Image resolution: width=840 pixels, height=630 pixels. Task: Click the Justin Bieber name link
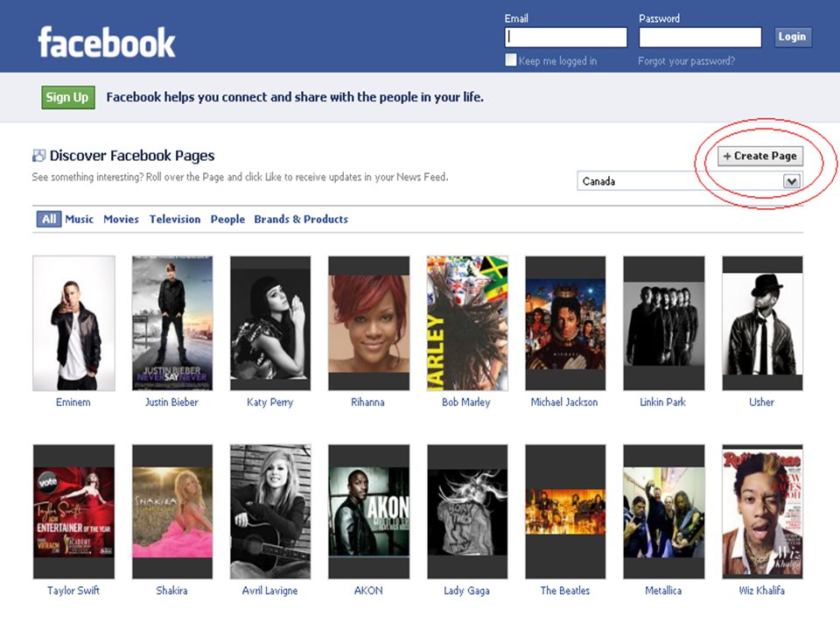[172, 402]
